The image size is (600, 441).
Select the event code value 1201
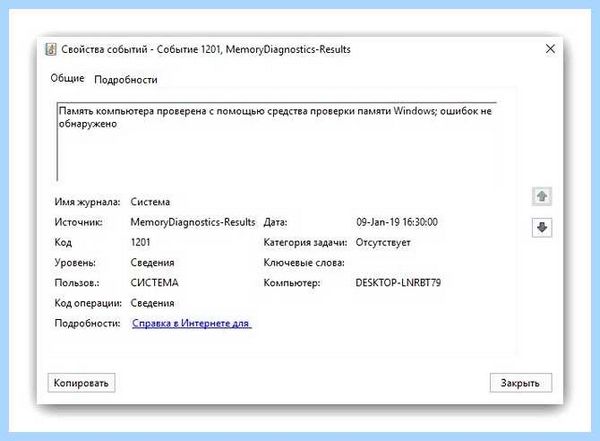click(x=140, y=242)
